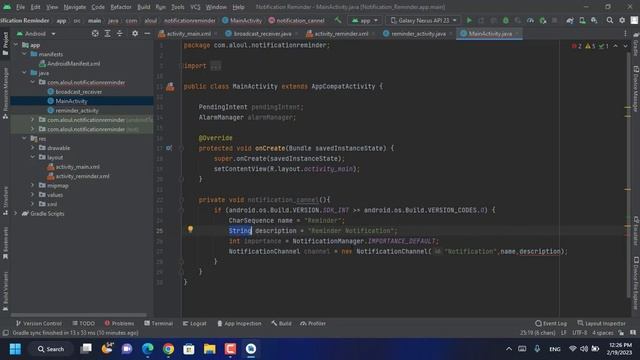
Task: Click the errors indicator in editor corner
Action: 577,46
